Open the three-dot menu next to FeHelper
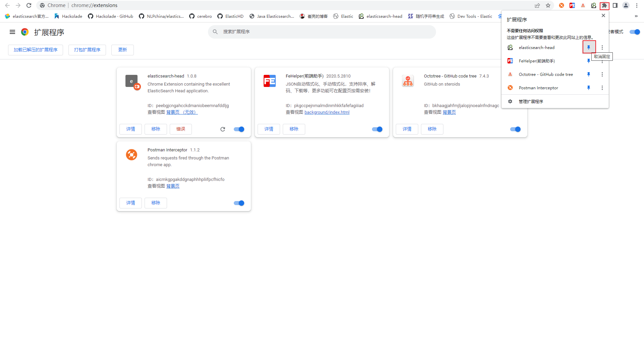The width and height of the screenshot is (644, 337). click(602, 61)
